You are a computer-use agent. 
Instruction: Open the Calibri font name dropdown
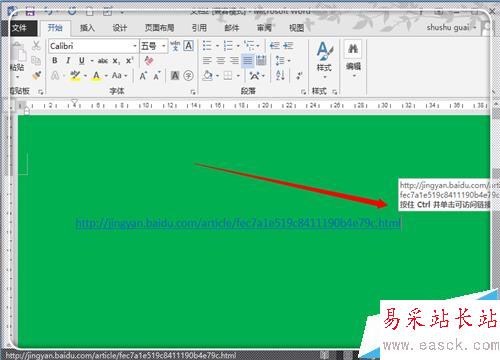point(135,46)
